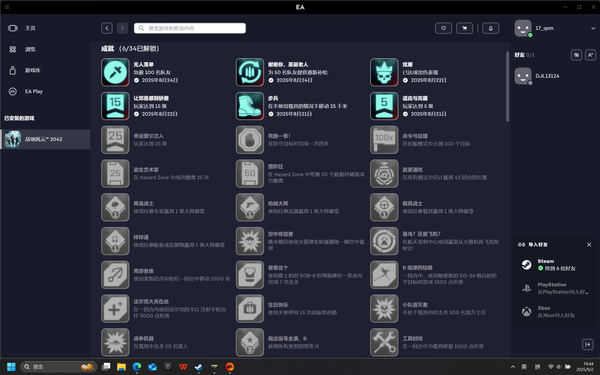Click the locked level 25 rank icon
Screen dimensions: 600x375
116,140
